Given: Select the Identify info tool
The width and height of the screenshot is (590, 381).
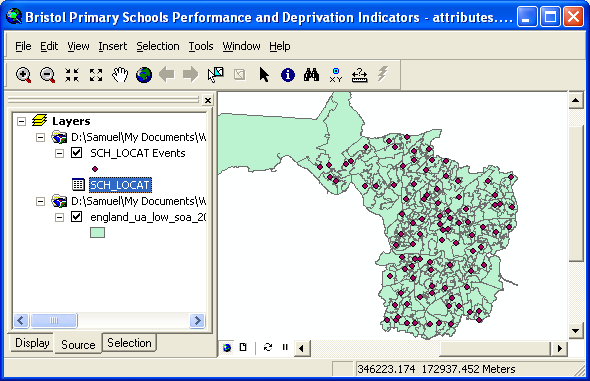Looking at the screenshot, I should (288, 75).
